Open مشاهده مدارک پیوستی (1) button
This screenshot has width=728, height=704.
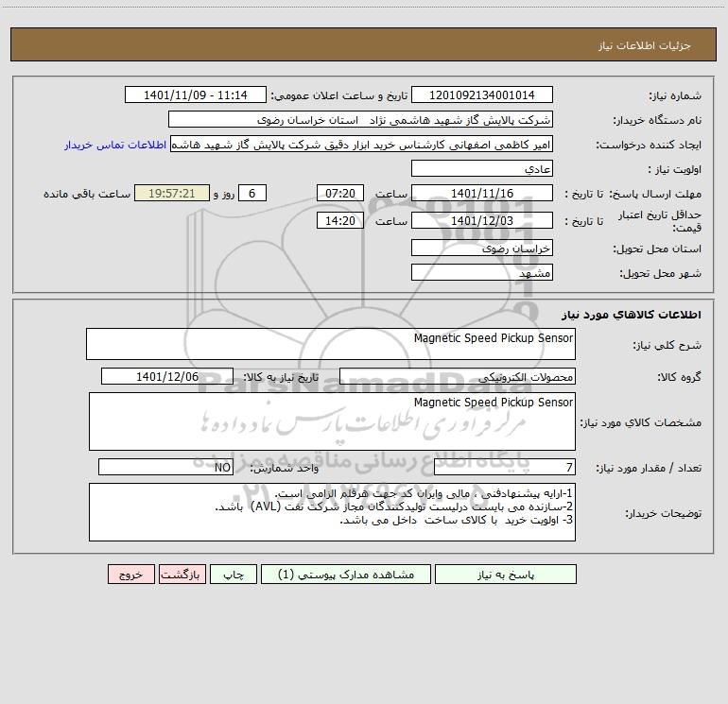pos(346,575)
